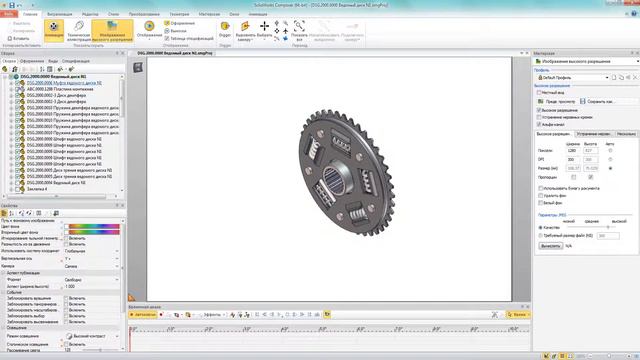Switch to Виды tab in left panel
The width and height of the screenshot is (640, 360).
[x=53, y=61]
